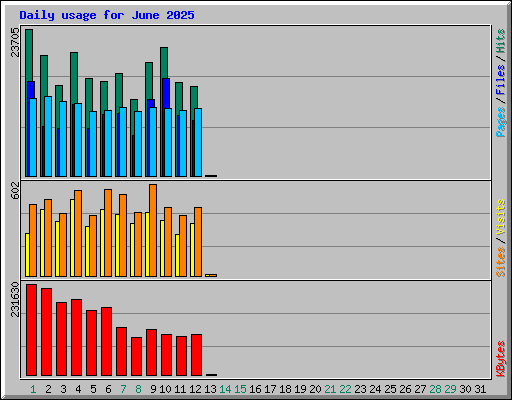Screen dimensions: 512x400
Task: Click the cyan pages bar for day 12
Action: coord(198,142)
